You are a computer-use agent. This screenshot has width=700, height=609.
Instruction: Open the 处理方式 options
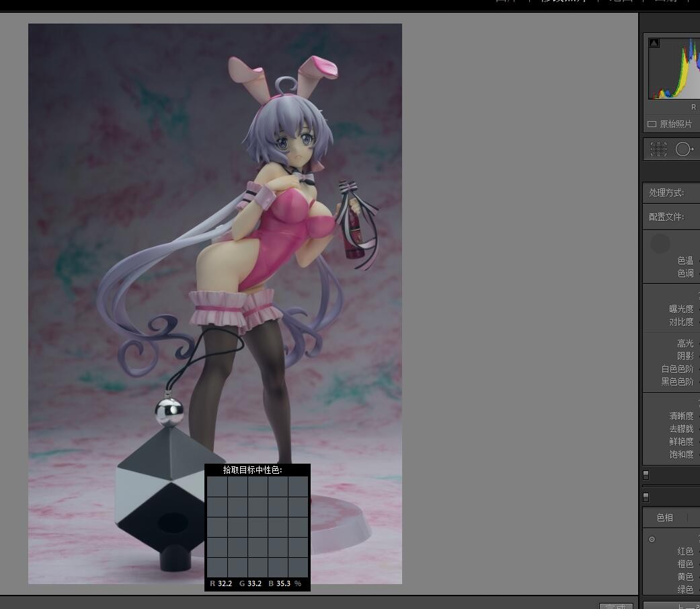pyautogui.click(x=666, y=193)
